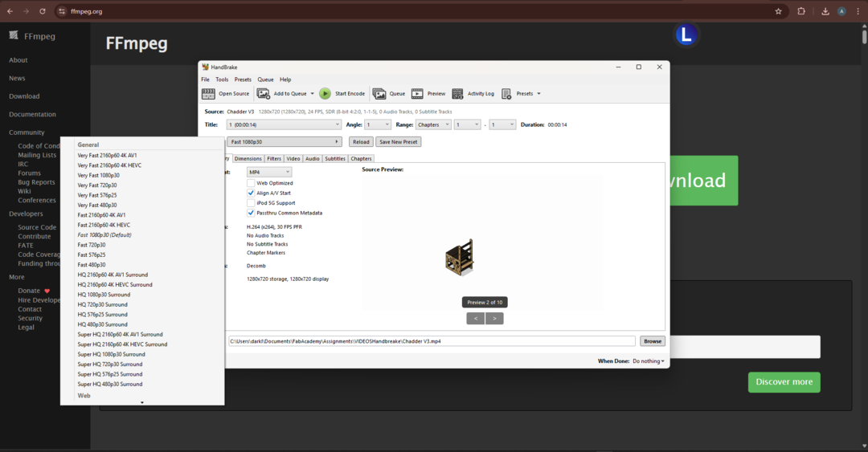Switch to the Filters tab
The width and height of the screenshot is (868, 452).
pyautogui.click(x=274, y=159)
